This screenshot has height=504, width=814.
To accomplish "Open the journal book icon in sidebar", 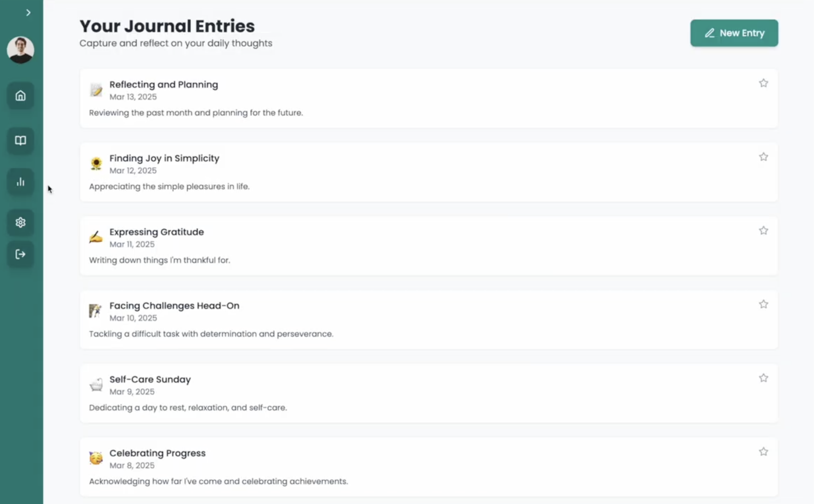I will point(21,141).
